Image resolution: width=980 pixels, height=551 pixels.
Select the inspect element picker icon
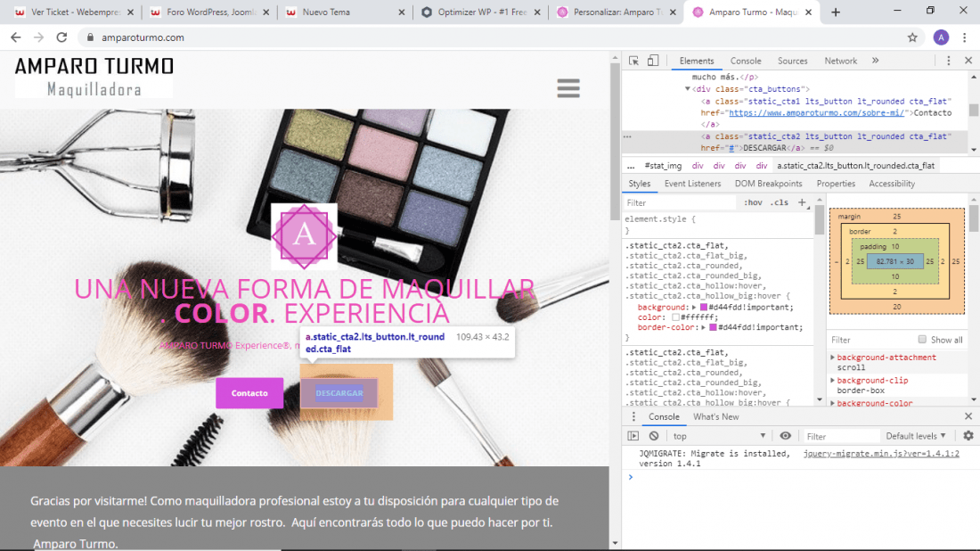(x=633, y=61)
